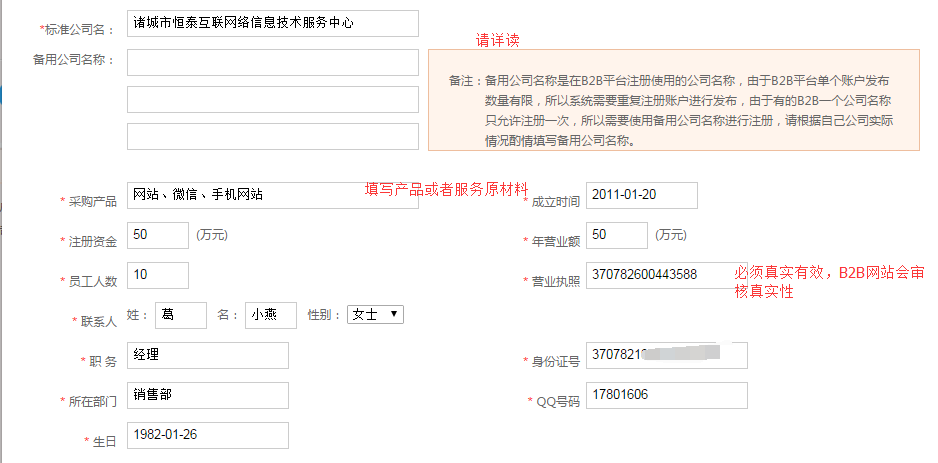Screen dimensions: 938x463
Task: Select the QQ号码 input field
Action: point(666,395)
